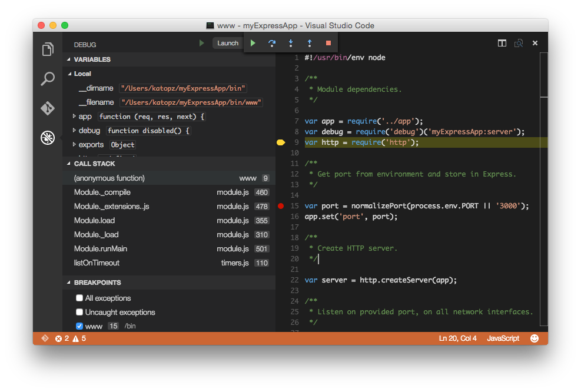Select Module._load stack frame

click(170, 234)
